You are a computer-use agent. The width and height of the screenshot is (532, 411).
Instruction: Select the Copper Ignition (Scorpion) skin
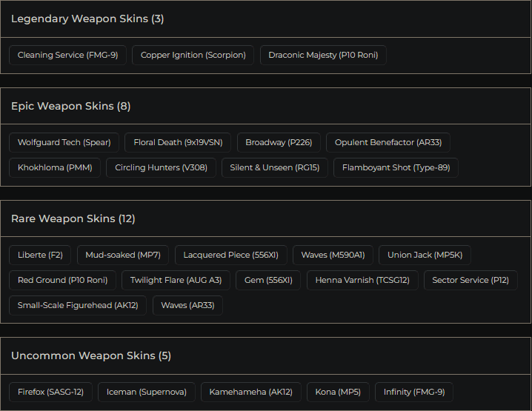(x=193, y=55)
